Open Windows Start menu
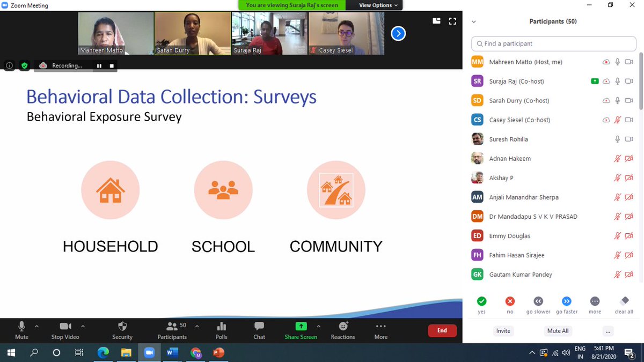This screenshot has width=644, height=362. pos(11,353)
